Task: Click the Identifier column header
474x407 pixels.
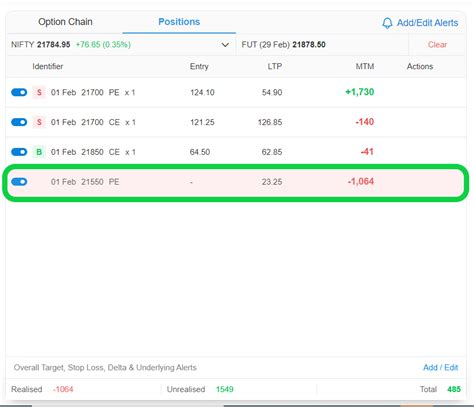Action: pos(48,66)
